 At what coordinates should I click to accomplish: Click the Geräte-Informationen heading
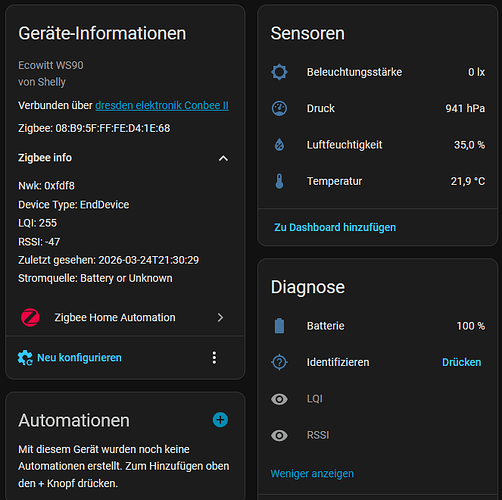pyautogui.click(x=102, y=33)
